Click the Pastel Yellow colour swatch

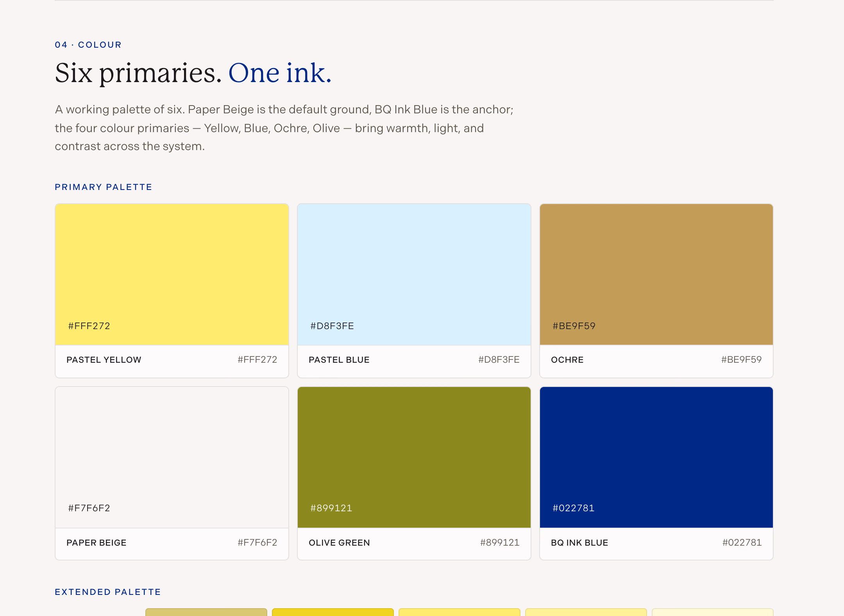(x=172, y=274)
